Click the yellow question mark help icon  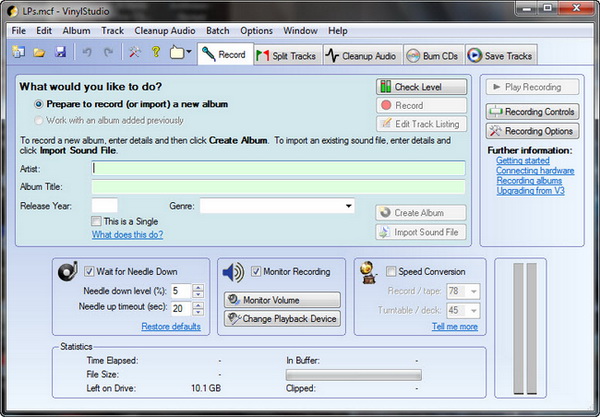pos(156,52)
